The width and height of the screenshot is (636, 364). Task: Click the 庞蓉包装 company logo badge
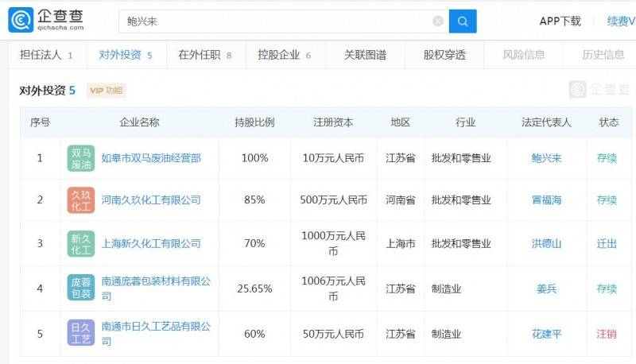pyautogui.click(x=81, y=288)
